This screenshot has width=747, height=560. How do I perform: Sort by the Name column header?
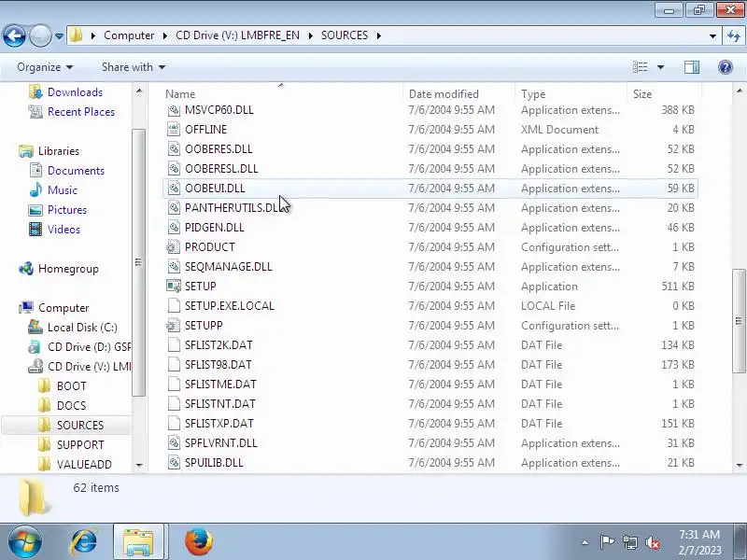180,94
